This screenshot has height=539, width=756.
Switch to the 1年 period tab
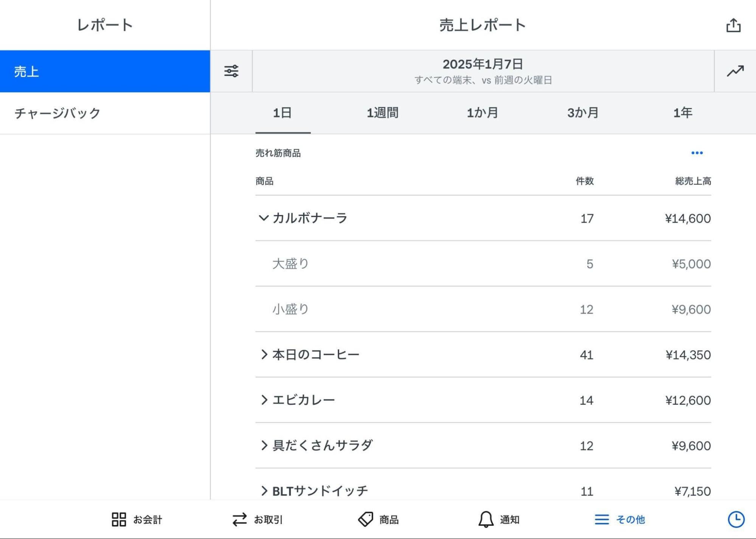pyautogui.click(x=682, y=112)
